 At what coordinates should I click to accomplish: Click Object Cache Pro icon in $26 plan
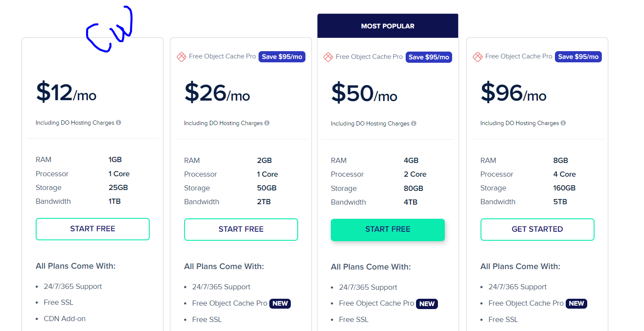(x=182, y=57)
